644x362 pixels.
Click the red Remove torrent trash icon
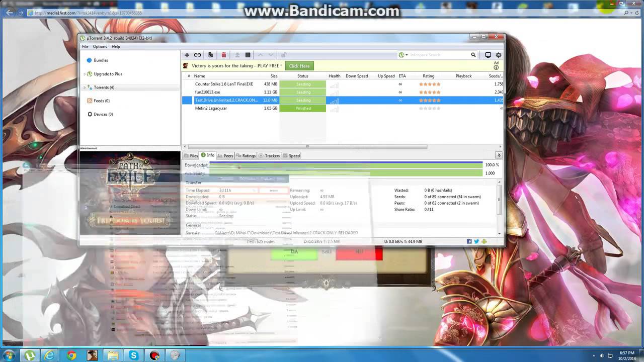[x=224, y=55]
